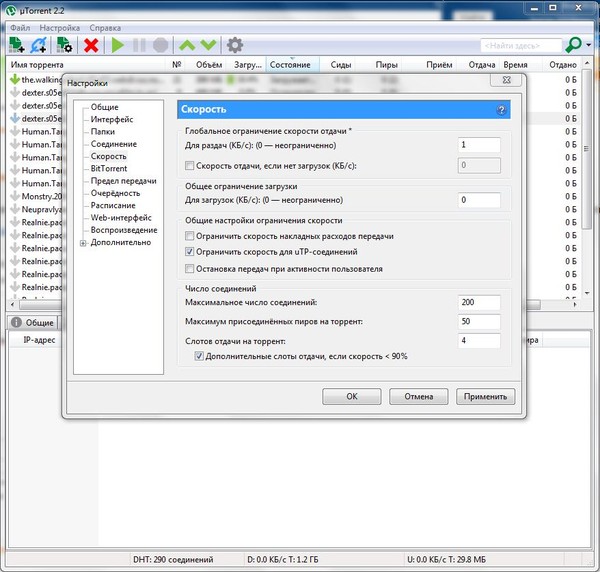Click the Stop toolbar icon
The width and height of the screenshot is (600, 572).
[x=160, y=45]
